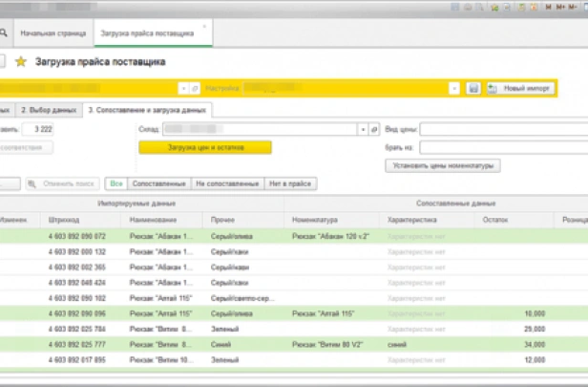Click the search magnifier icon in the top bar

(x=4, y=32)
